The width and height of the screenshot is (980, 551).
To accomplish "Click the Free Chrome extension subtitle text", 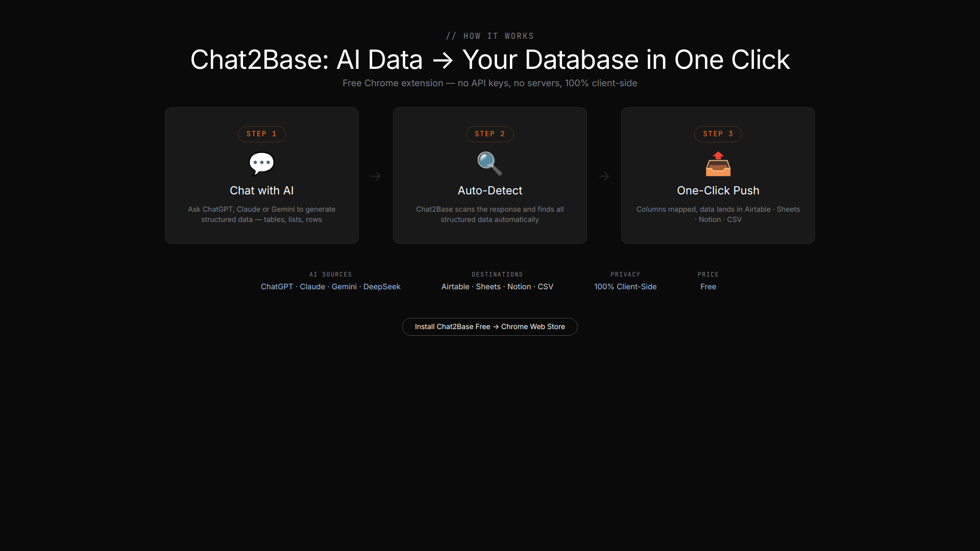I will tap(489, 83).
